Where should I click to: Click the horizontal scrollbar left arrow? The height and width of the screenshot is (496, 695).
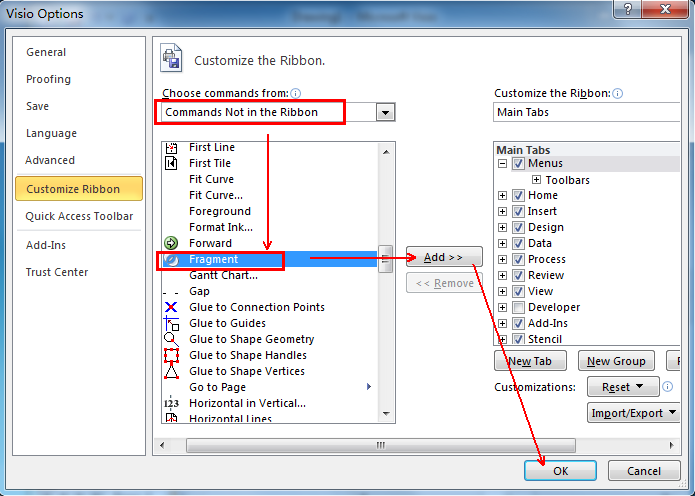[162, 445]
